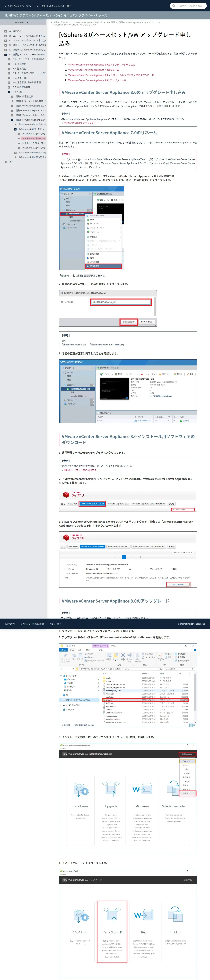The width and height of the screenshot is (210, 980).
Task: Select その他 tab above the ダウンロード button
Action: 172,546
